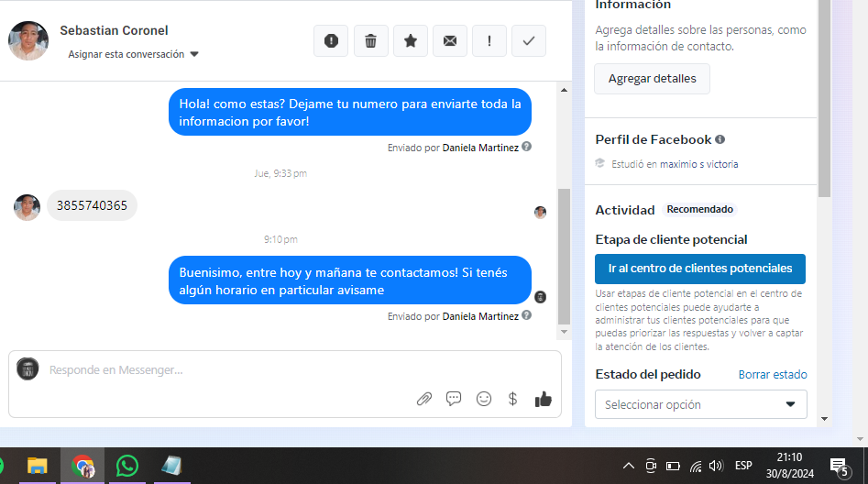Flag conversation with exclamation mark icon
The height and width of the screenshot is (484, 868).
click(489, 41)
